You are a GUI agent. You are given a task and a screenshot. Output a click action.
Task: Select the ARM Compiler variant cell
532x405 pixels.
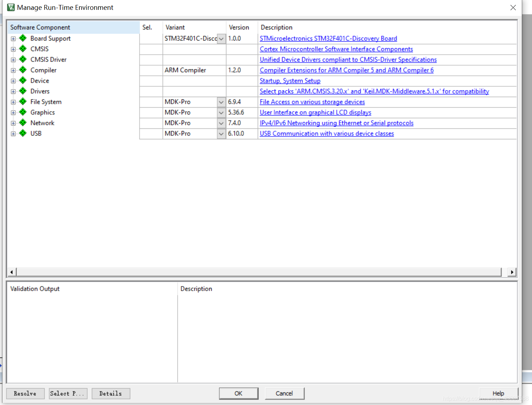pos(194,70)
